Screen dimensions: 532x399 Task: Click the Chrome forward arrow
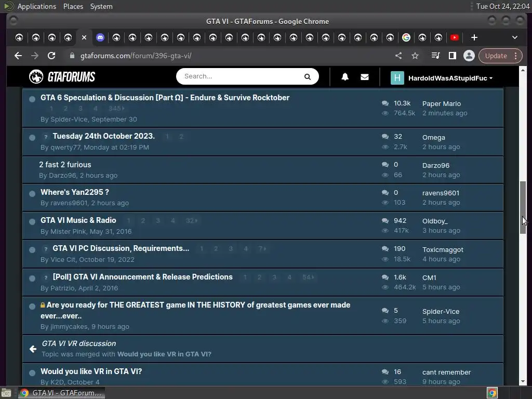click(35, 56)
